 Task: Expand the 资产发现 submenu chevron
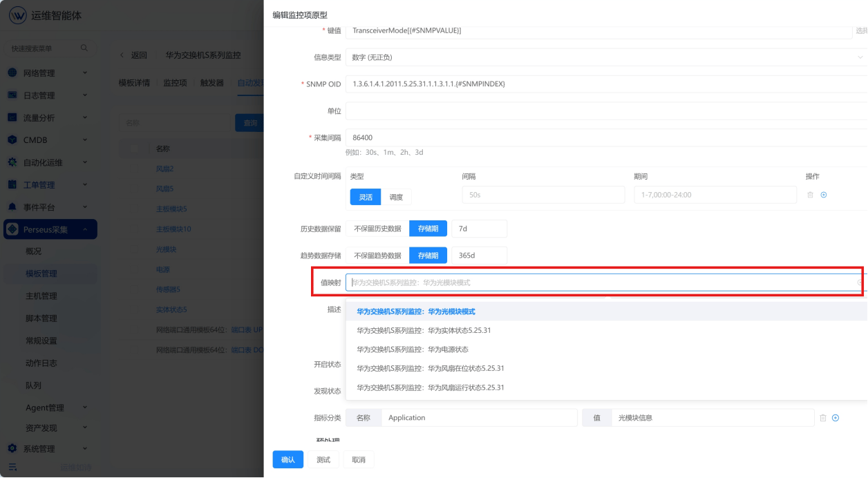85,428
